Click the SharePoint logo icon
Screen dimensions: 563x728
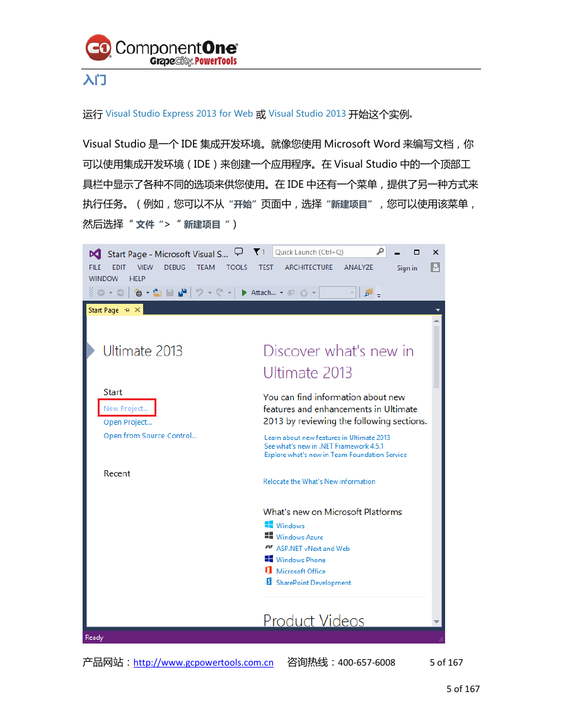click(269, 581)
